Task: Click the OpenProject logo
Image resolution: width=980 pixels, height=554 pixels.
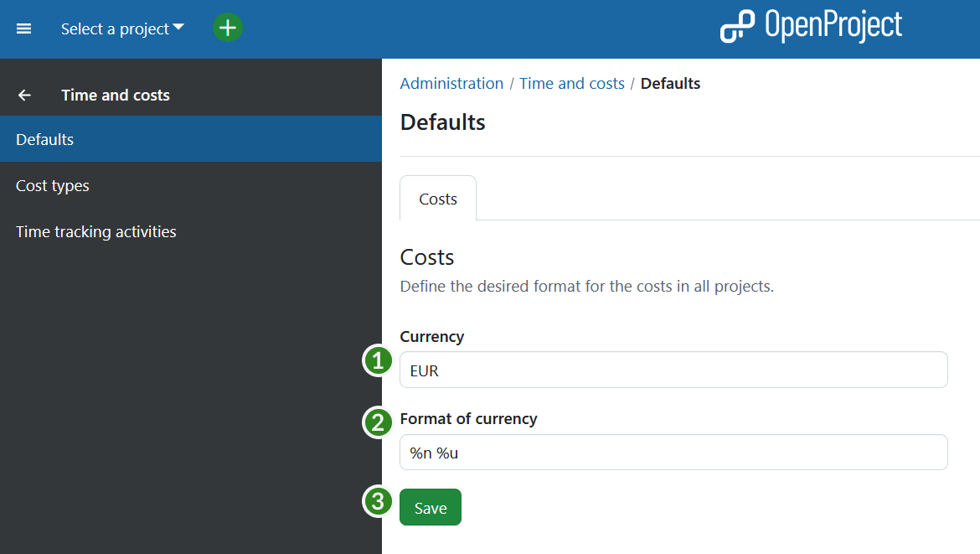Action: pyautogui.click(x=810, y=26)
